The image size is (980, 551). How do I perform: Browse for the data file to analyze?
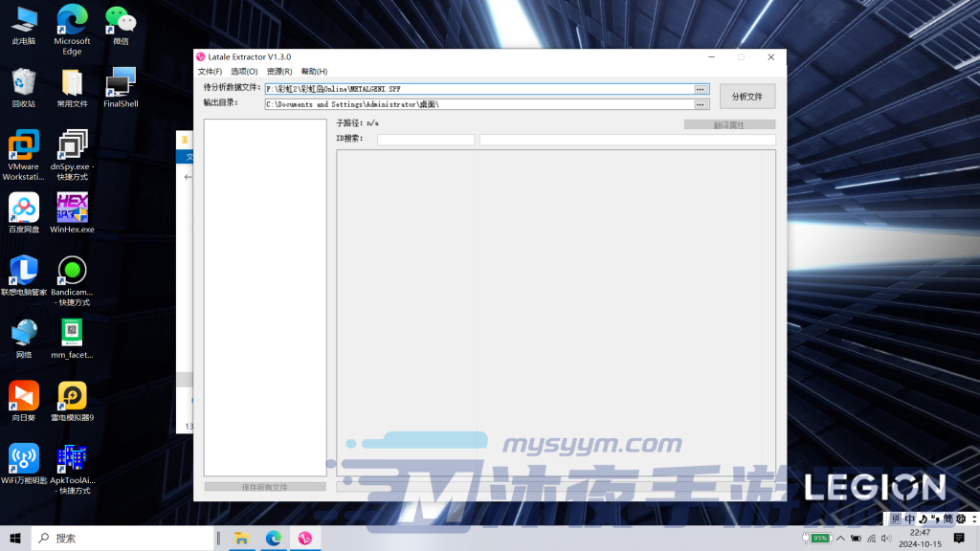point(702,89)
